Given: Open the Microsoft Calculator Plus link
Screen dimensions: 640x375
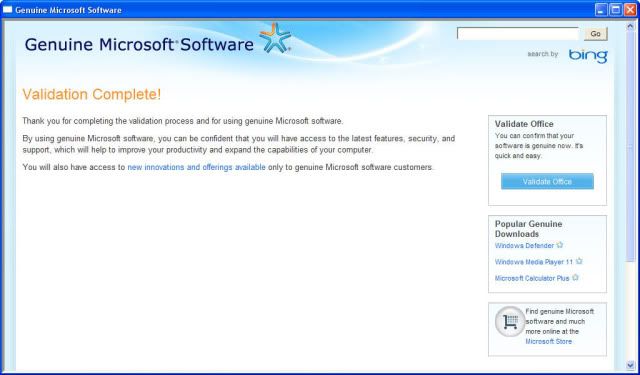Looking at the screenshot, I should pos(532,278).
